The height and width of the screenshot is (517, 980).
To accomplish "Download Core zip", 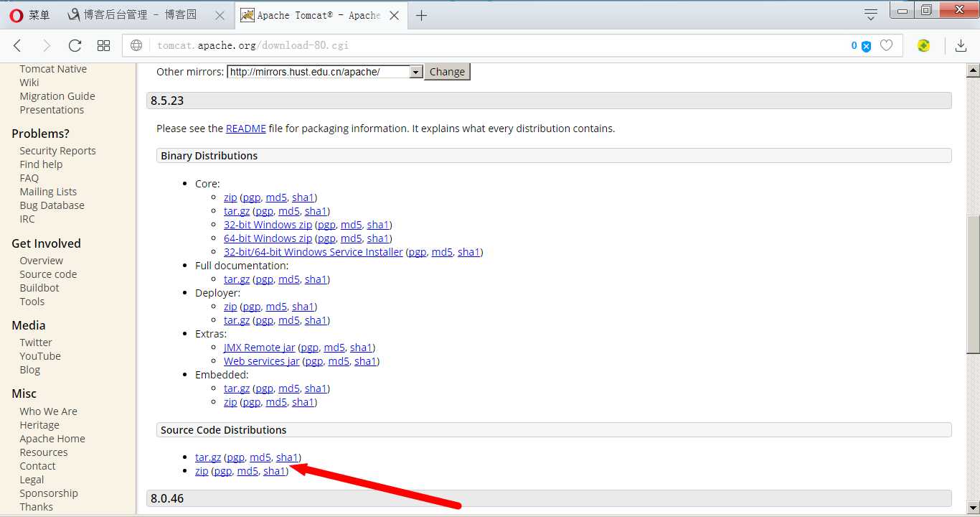I will coord(230,197).
